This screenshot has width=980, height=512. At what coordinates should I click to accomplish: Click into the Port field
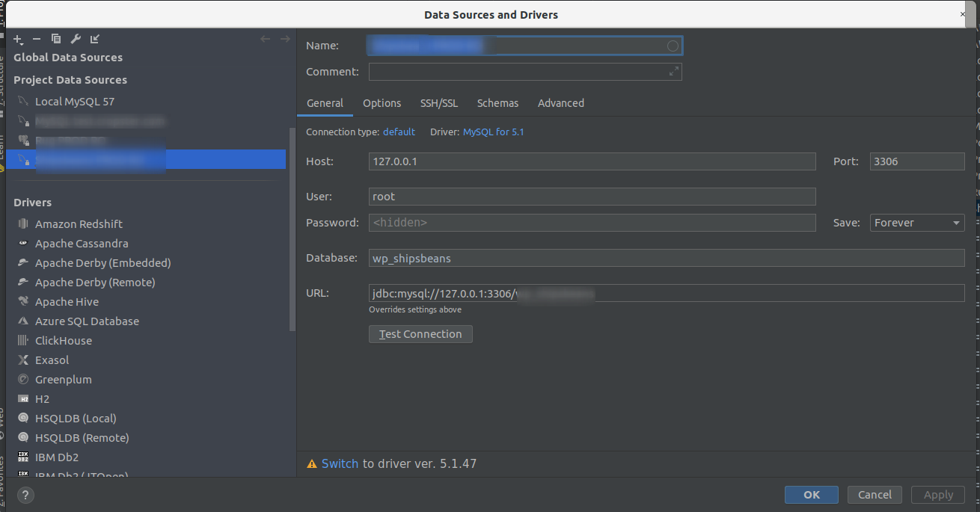[x=917, y=161]
